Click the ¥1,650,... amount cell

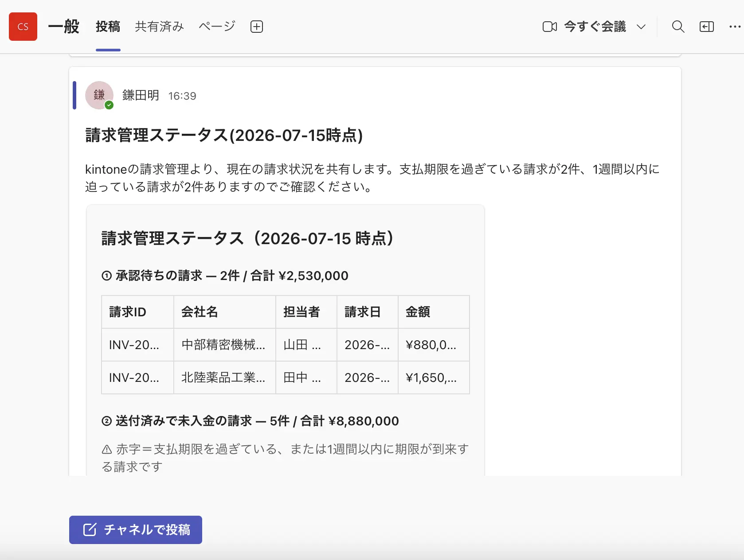pyautogui.click(x=434, y=377)
